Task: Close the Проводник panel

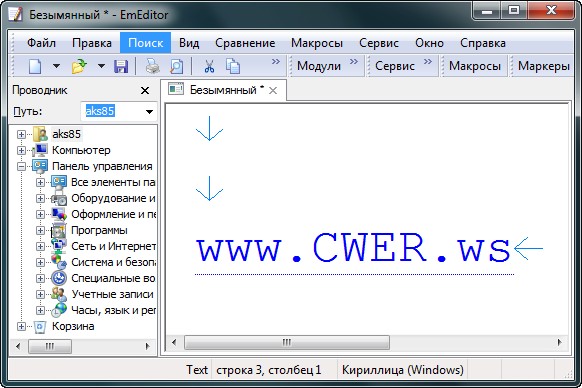Action: pyautogui.click(x=145, y=91)
